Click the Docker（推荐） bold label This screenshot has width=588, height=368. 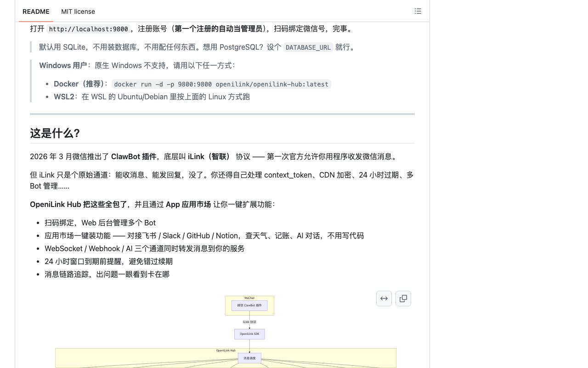pos(79,84)
